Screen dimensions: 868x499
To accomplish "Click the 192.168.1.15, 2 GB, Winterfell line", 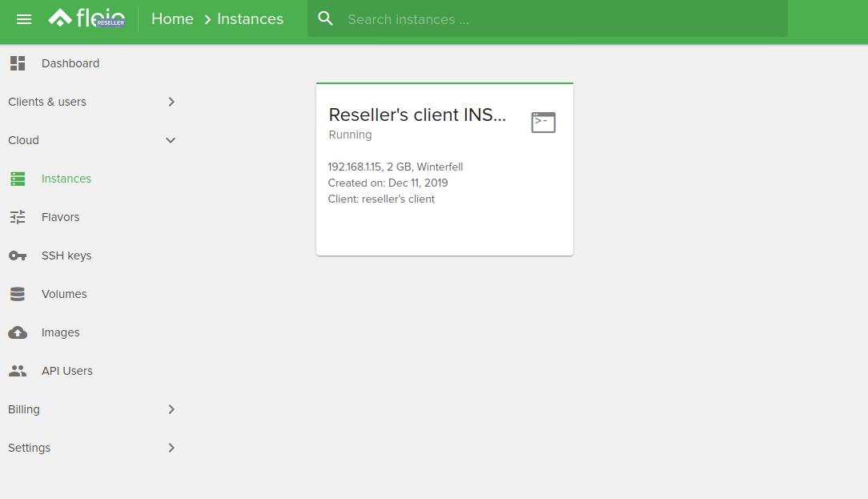I will click(396, 167).
